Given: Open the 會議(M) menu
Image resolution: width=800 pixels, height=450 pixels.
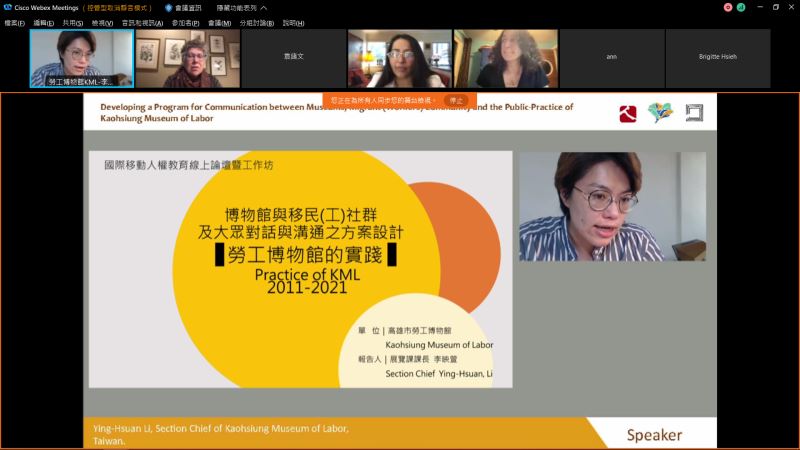Looking at the screenshot, I should click(218, 22).
